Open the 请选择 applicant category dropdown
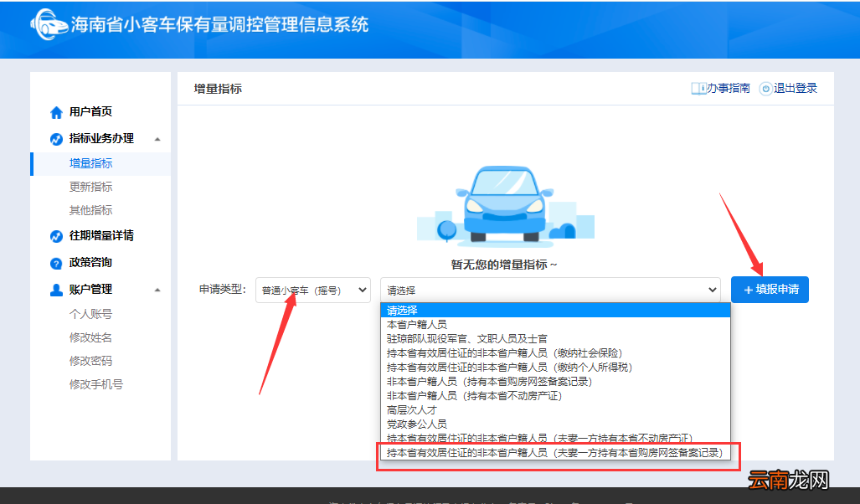Screen dimensions: 860x504 tap(550, 291)
